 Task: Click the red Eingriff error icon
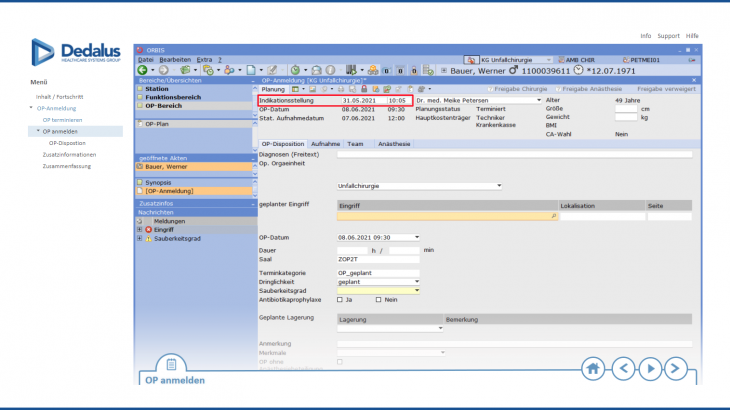coord(148,230)
